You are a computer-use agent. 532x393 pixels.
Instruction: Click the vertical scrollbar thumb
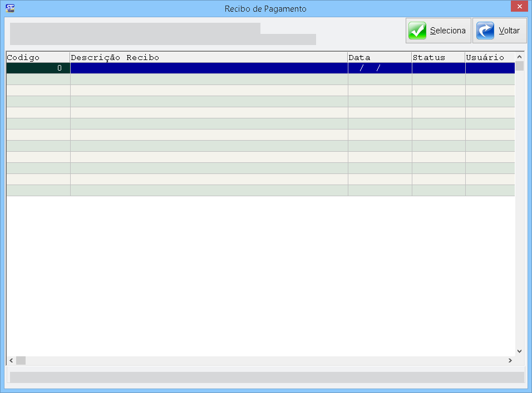coord(519,66)
